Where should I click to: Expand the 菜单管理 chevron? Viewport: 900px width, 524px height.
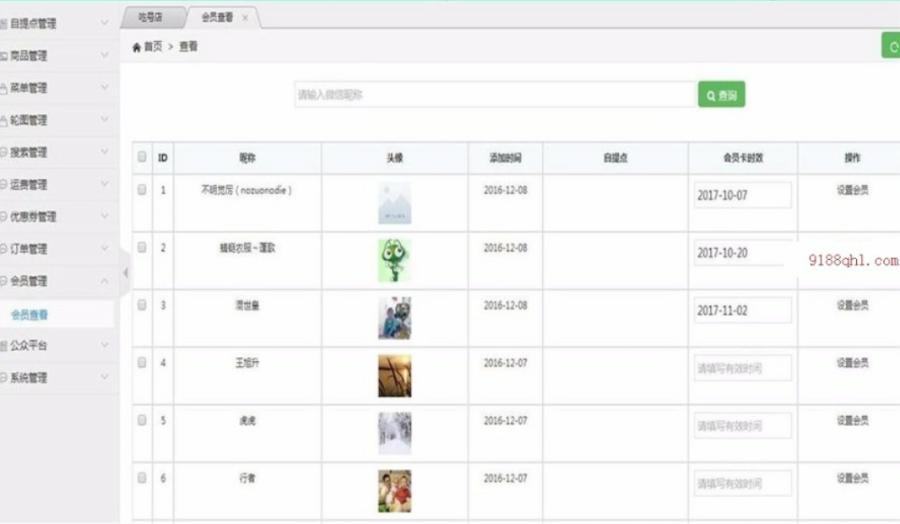(104, 87)
